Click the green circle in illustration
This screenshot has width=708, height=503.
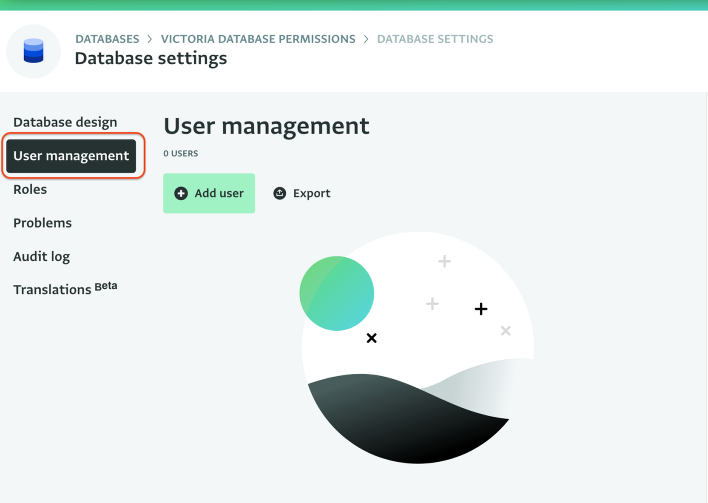point(336,293)
